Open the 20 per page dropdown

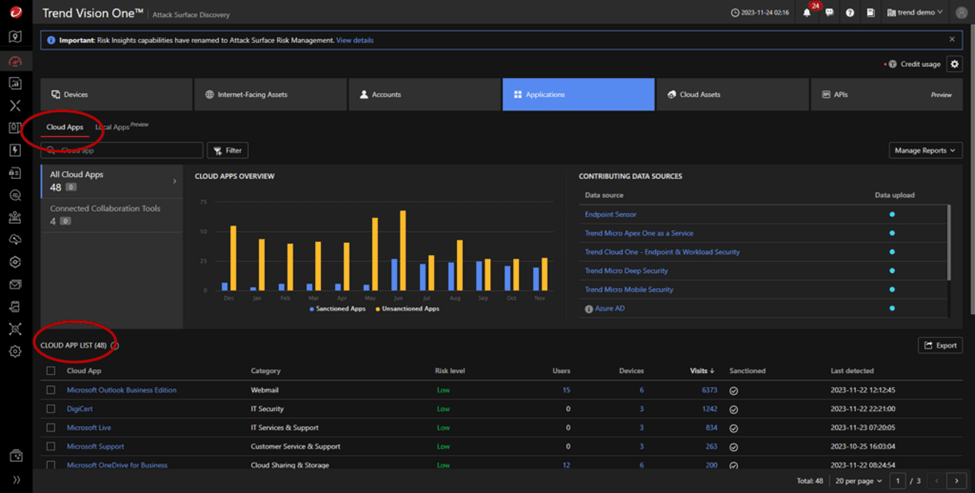tap(858, 481)
